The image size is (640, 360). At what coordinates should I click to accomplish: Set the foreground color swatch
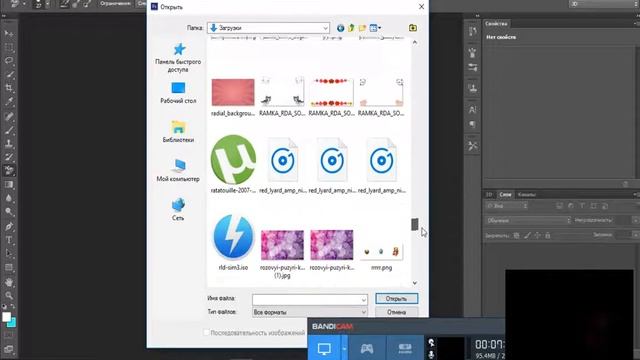coord(6,317)
